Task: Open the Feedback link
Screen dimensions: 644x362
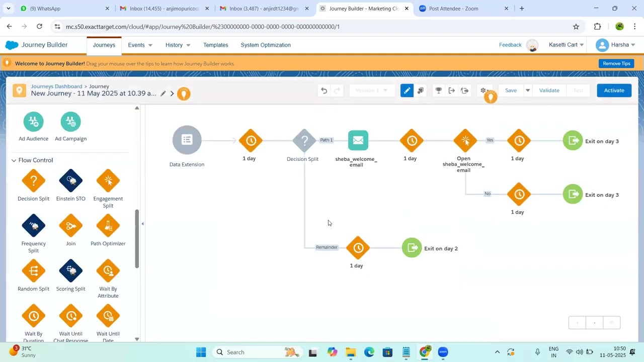Action: pyautogui.click(x=510, y=45)
